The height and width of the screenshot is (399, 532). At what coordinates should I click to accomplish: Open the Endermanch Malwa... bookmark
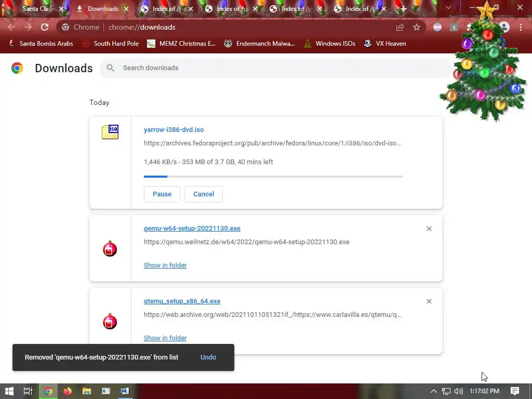coord(260,44)
